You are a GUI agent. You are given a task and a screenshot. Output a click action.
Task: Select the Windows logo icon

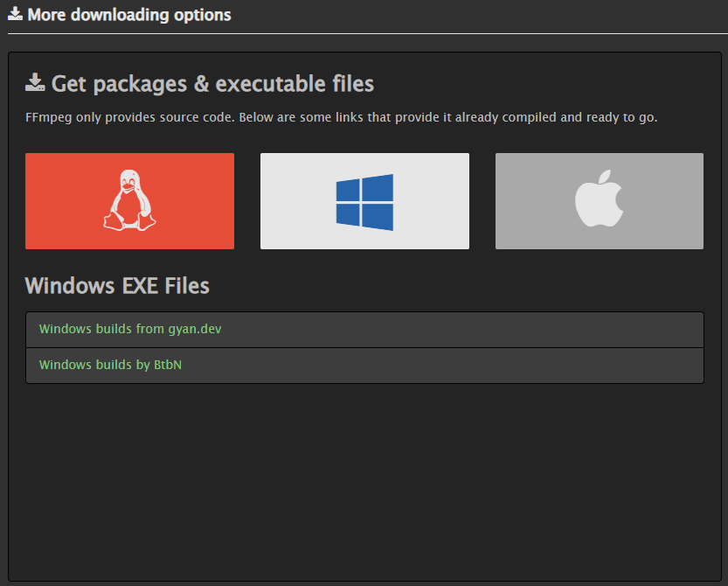pyautogui.click(x=364, y=201)
